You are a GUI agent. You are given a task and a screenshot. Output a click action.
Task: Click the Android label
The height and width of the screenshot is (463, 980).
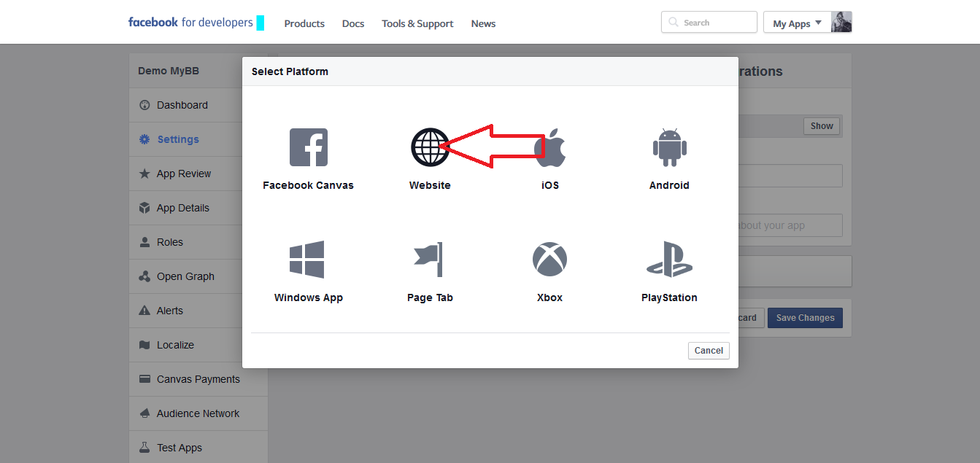tap(669, 185)
